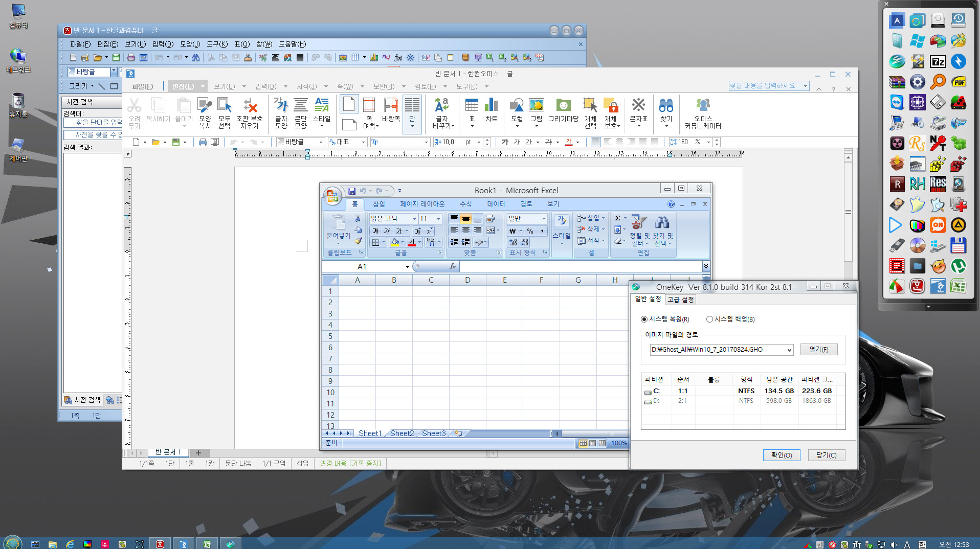Click 모양 복사 (format copy) icon in Hancom ribbon
The height and width of the screenshot is (549, 980).
[205, 112]
